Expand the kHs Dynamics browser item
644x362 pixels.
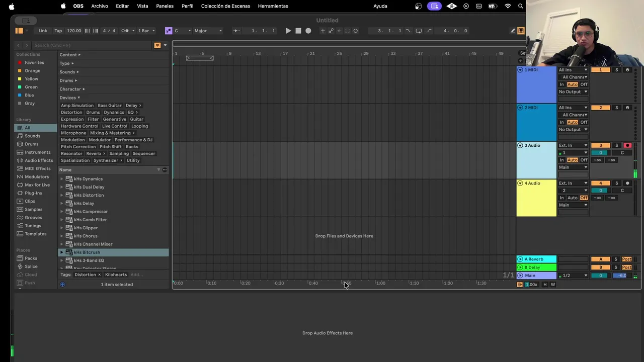(62, 179)
